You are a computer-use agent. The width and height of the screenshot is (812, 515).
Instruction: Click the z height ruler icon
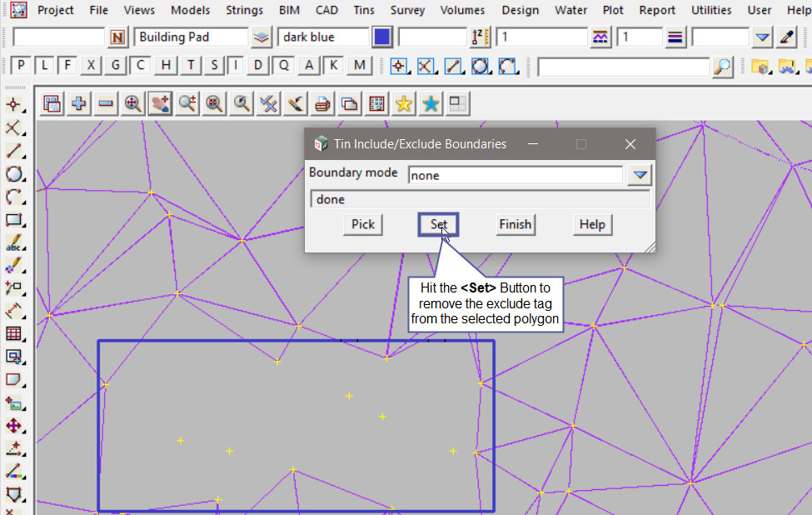pyautogui.click(x=480, y=37)
